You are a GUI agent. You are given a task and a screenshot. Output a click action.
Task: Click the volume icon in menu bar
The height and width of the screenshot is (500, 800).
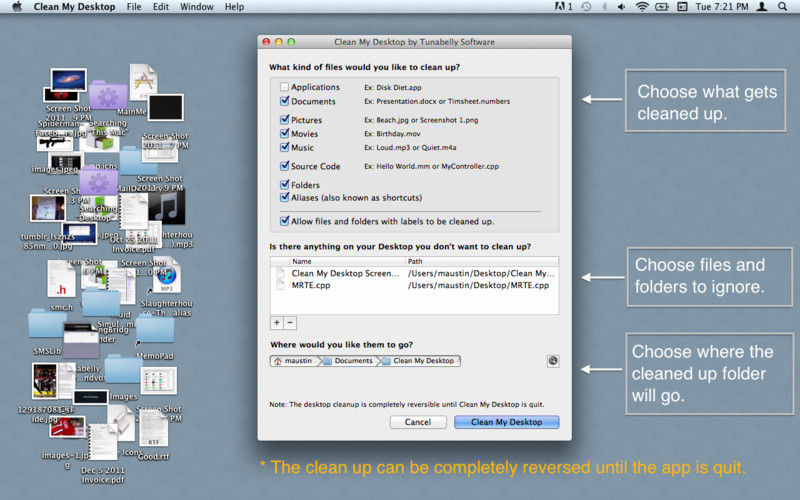[x=621, y=7]
